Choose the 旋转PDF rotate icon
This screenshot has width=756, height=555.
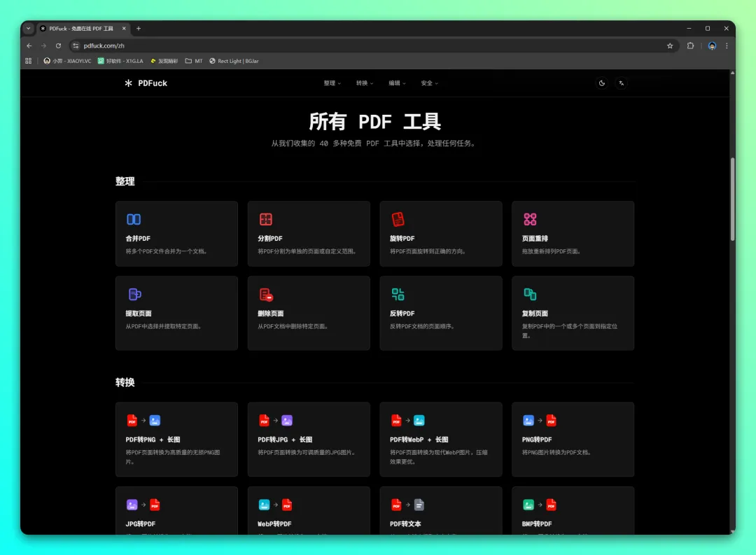pos(398,219)
